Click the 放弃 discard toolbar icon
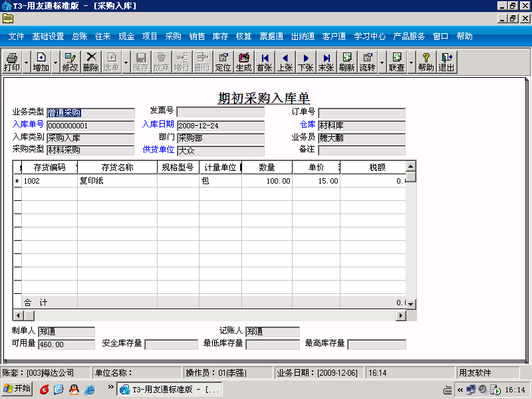The height and width of the screenshot is (399, 532). tap(161, 62)
